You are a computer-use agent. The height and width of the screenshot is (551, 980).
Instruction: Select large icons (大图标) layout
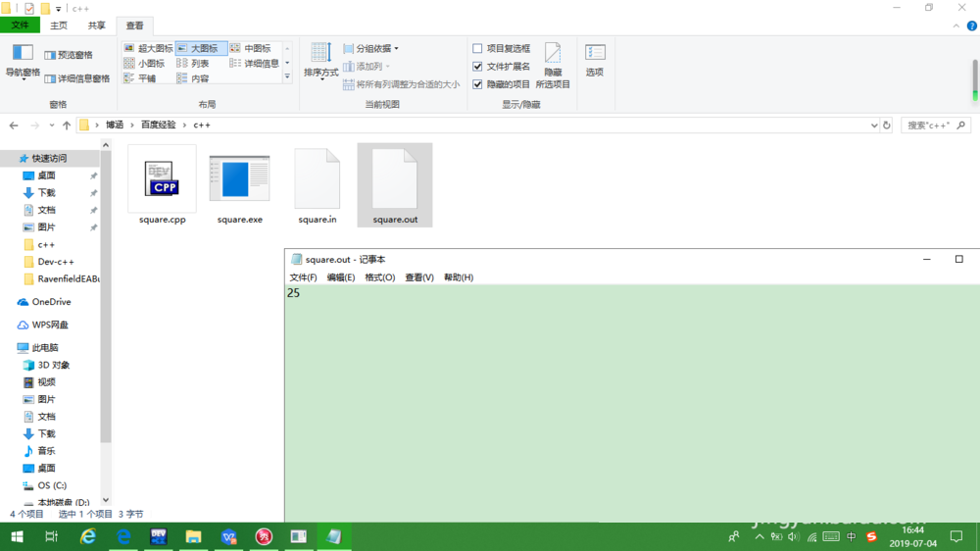[x=201, y=48]
